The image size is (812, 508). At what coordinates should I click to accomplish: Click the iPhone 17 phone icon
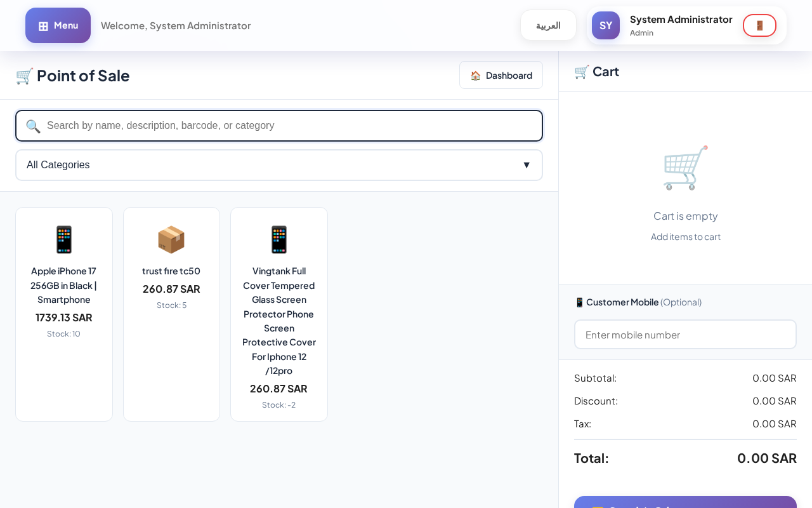click(64, 239)
